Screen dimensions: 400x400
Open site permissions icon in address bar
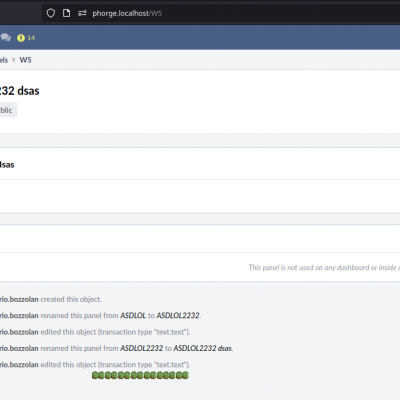pyautogui.click(x=82, y=13)
